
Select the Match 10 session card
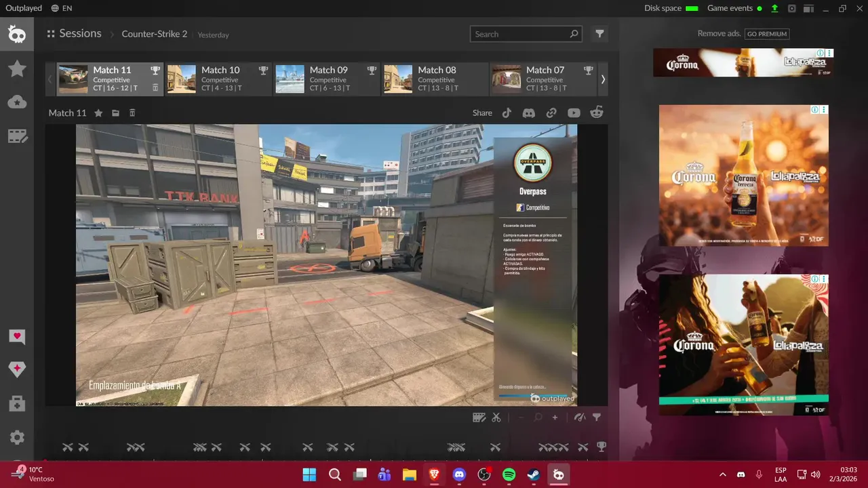click(218, 79)
